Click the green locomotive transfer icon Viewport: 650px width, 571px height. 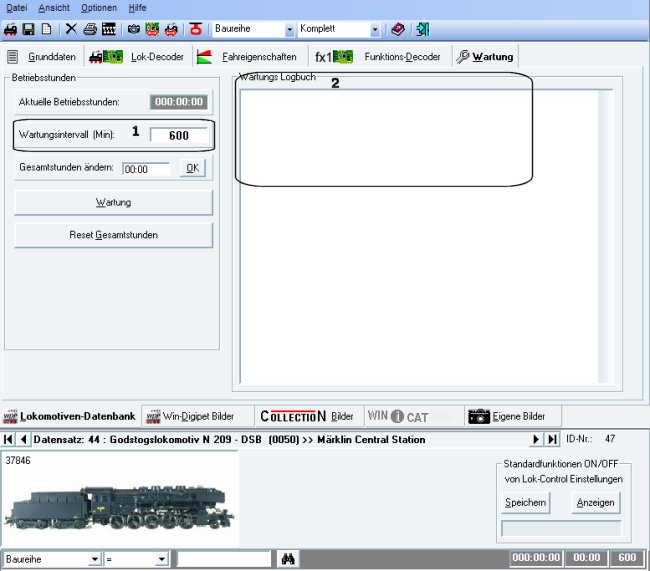tap(152, 29)
